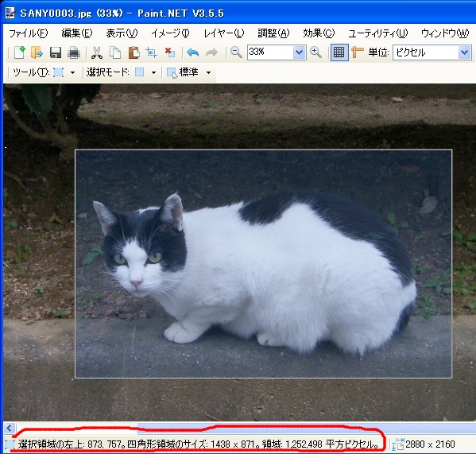
Task: Save the image with the floppy icon
Action: [x=56, y=52]
